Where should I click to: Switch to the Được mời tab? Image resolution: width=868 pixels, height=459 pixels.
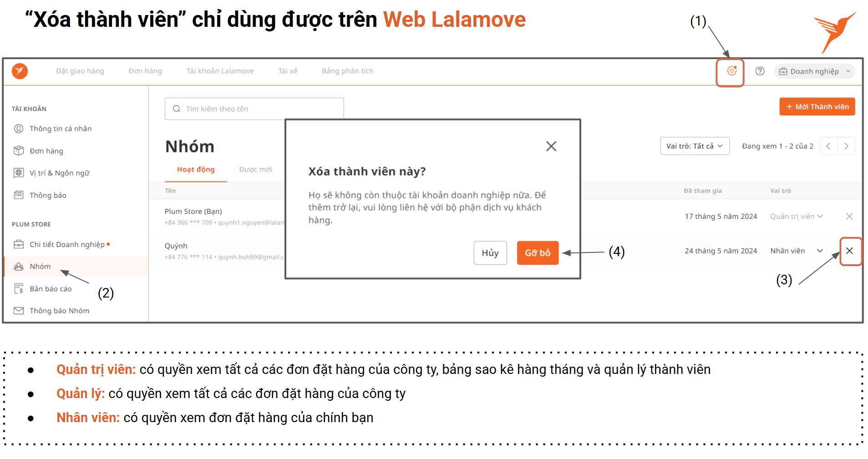pos(255,170)
